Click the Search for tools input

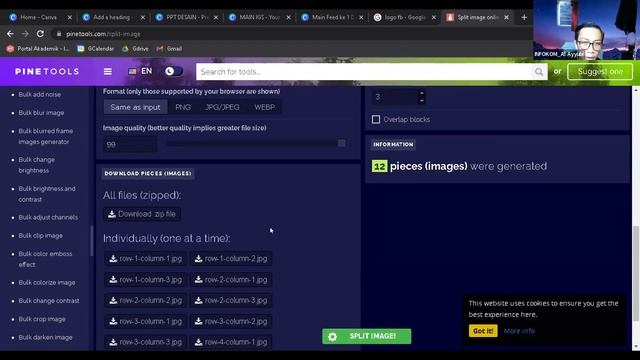tap(365, 72)
